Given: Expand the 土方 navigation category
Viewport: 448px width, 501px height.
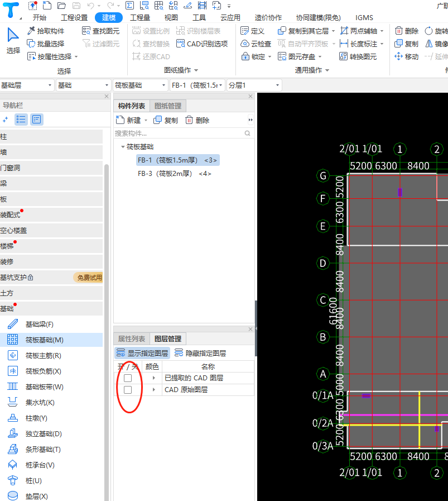Looking at the screenshot, I should 51,293.
